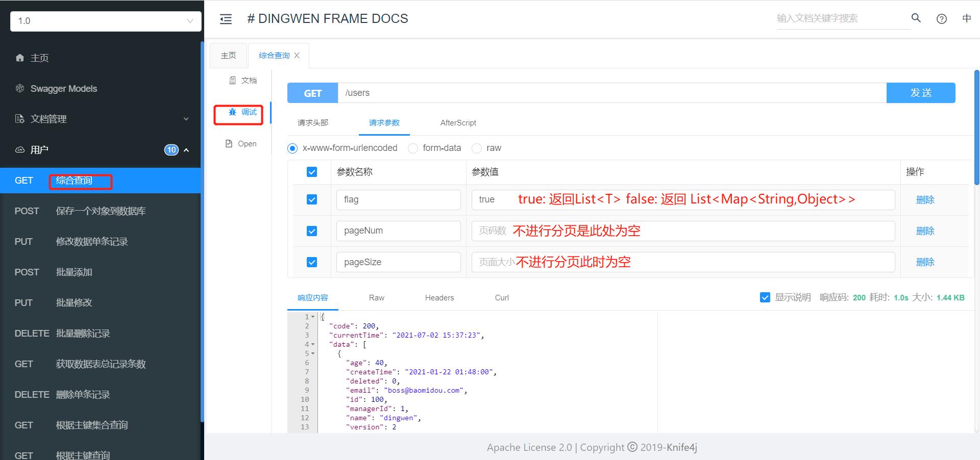Image resolution: width=980 pixels, height=460 pixels.
Task: Click the 文档 document icon
Action: click(233, 80)
